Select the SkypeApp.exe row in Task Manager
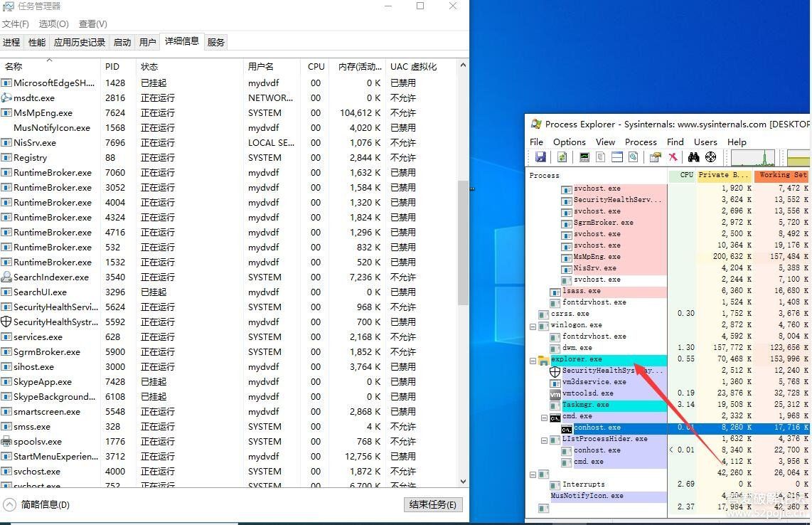Viewport: 812px width, 525px height. point(229,382)
